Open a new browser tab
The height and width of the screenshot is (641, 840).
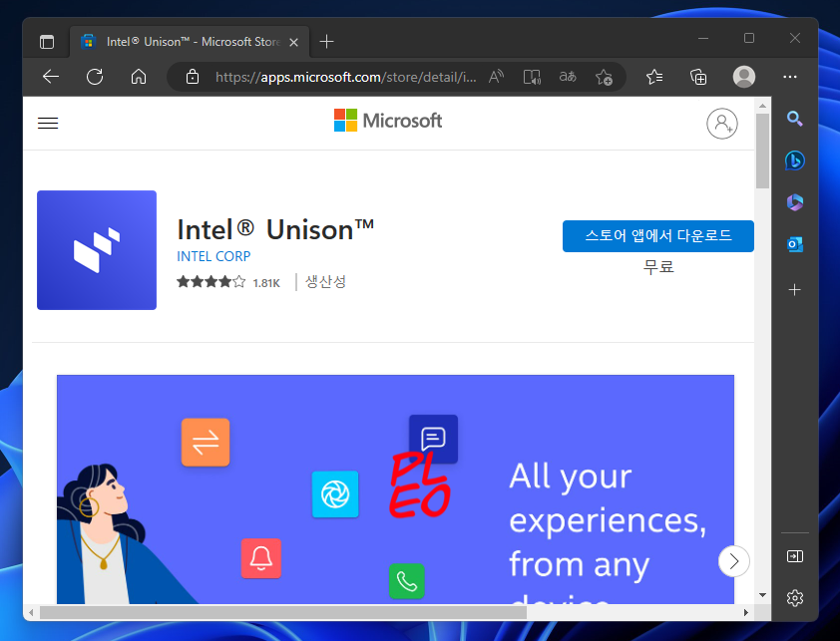coord(326,42)
